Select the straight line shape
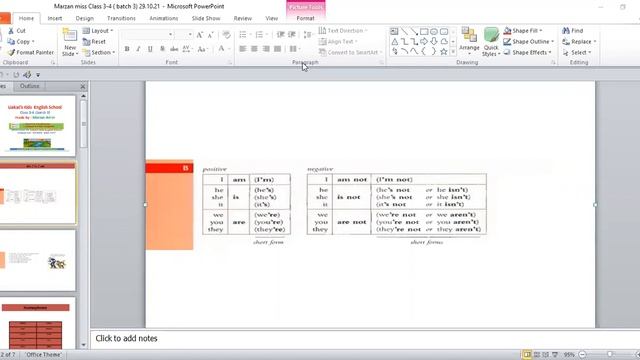Image resolution: width=640 pixels, height=360 pixels. coord(404,31)
